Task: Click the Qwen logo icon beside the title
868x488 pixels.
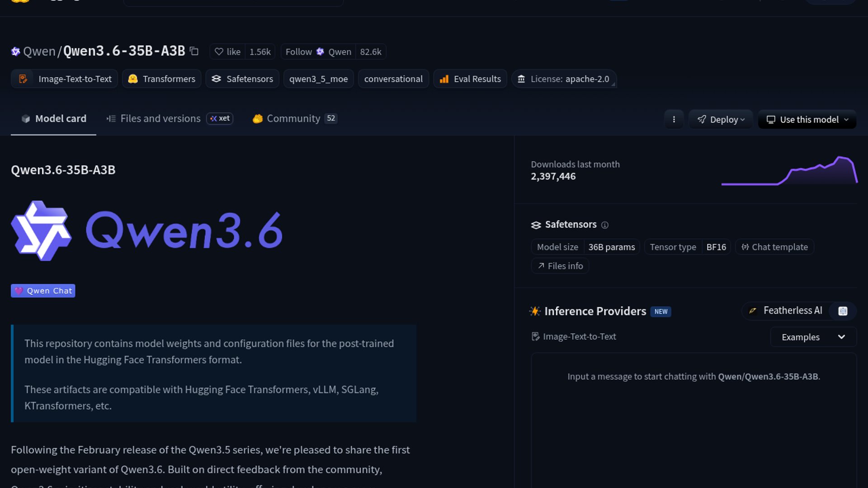Action: pos(15,52)
